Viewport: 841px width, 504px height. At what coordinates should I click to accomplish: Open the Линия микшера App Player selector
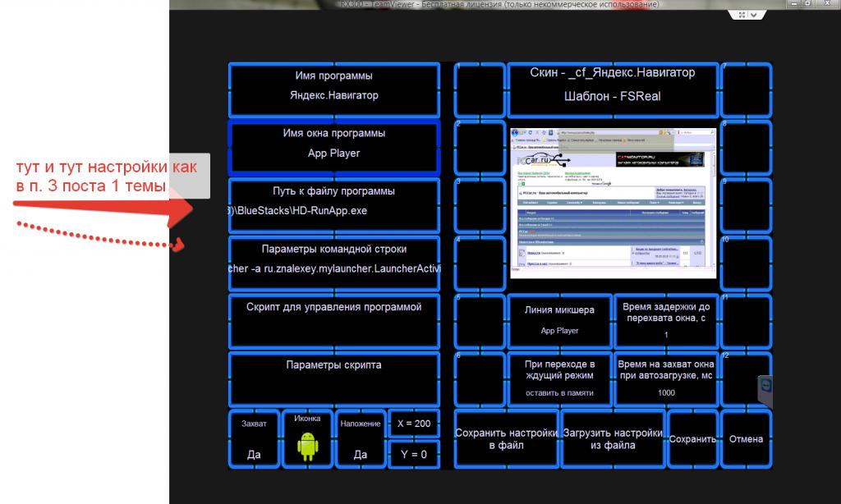coord(559,320)
